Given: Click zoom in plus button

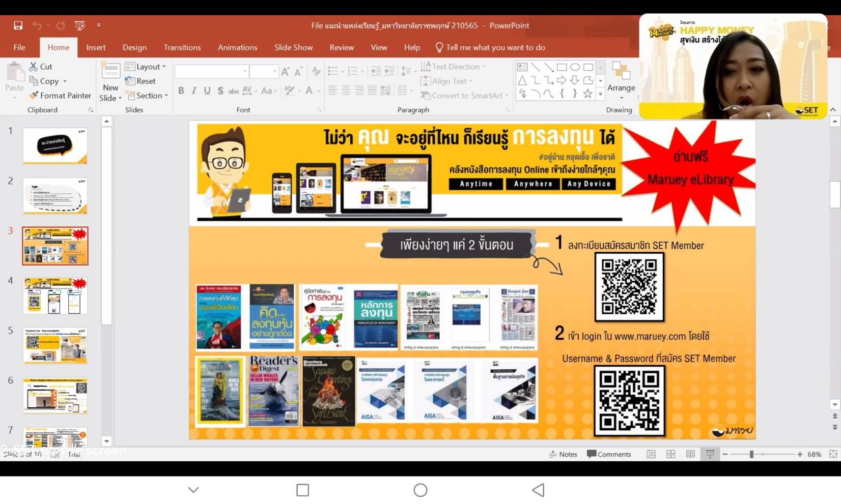Looking at the screenshot, I should coord(800,454).
